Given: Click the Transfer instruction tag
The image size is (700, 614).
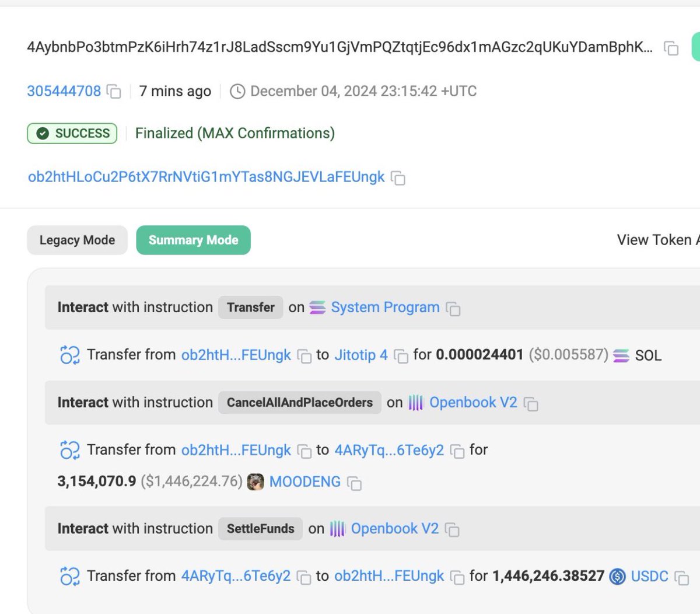Looking at the screenshot, I should (251, 307).
